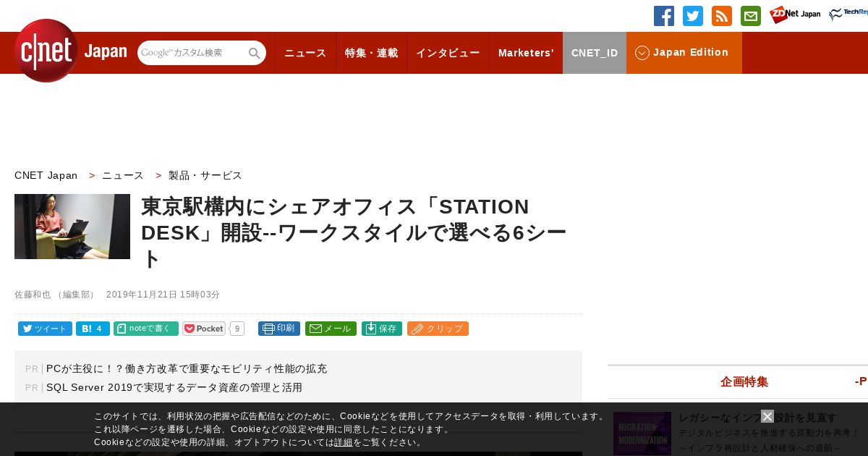Close the cookie notice banner
868x456 pixels.
point(767,416)
